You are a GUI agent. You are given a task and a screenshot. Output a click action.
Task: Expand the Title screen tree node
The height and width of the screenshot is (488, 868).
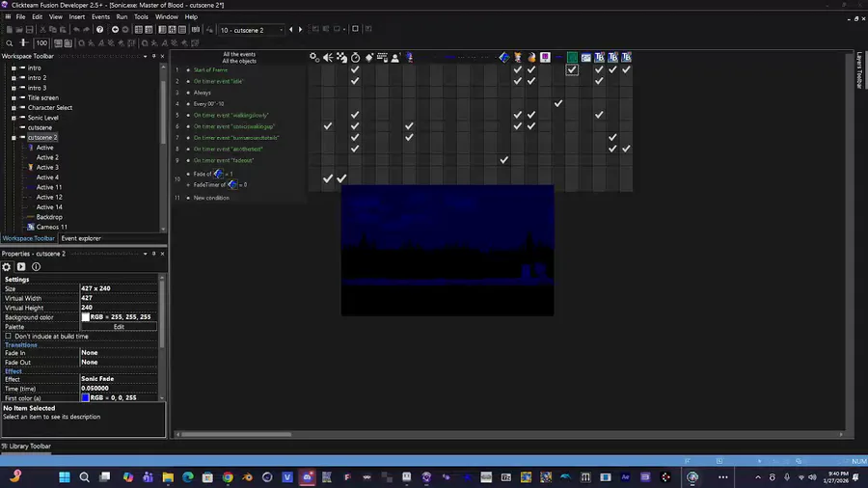[x=14, y=98]
